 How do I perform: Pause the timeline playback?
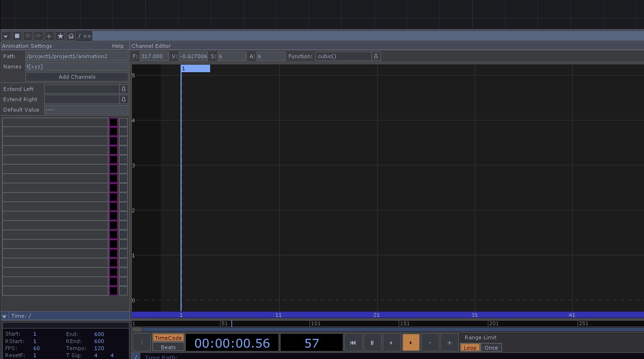372,343
